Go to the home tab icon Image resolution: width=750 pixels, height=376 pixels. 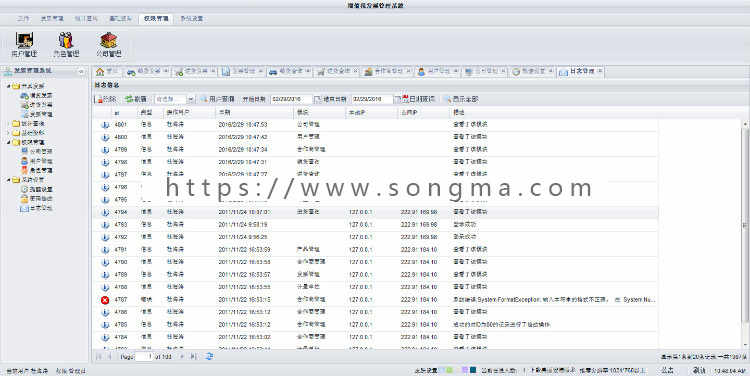tap(100, 72)
